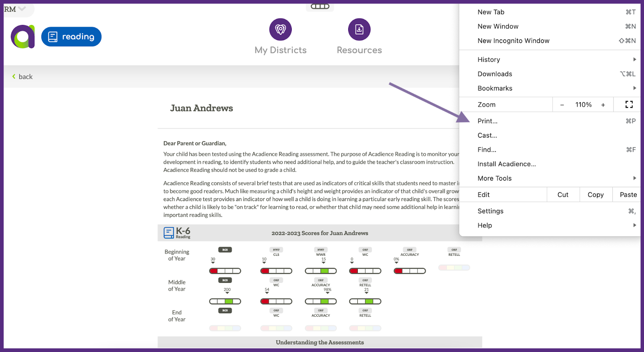644x352 pixels.
Task: Click Beginning of Year NWF CLS badge
Action: tap(276, 250)
